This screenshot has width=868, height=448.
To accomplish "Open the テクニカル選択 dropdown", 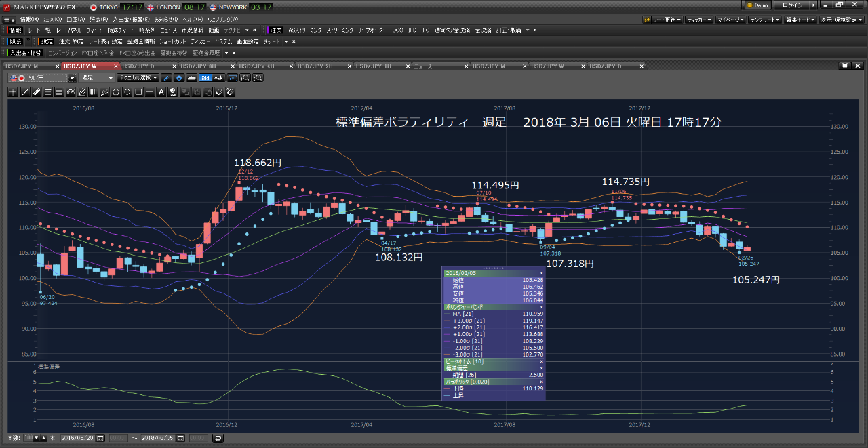I will [x=138, y=77].
